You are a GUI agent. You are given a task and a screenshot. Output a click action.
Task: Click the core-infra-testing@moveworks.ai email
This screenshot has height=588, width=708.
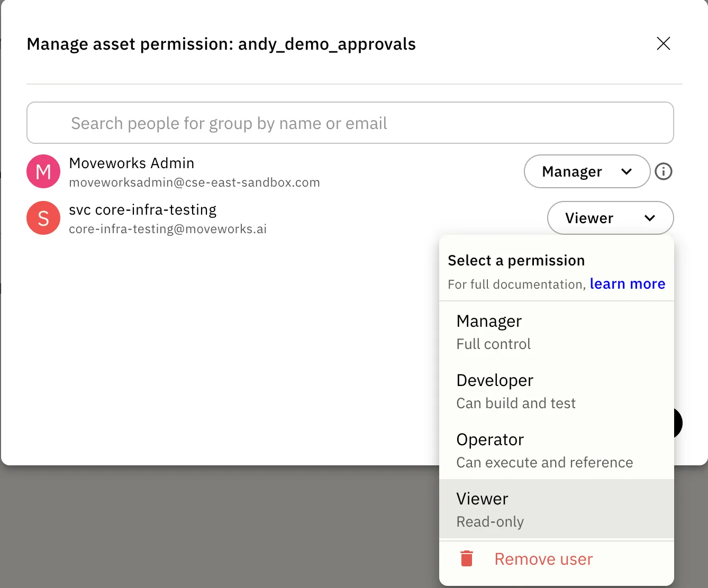[168, 229]
